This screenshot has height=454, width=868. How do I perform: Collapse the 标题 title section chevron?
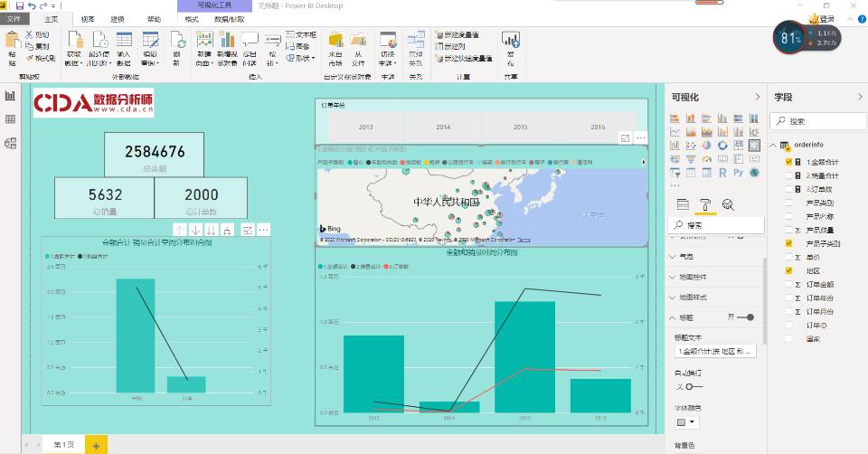[672, 317]
